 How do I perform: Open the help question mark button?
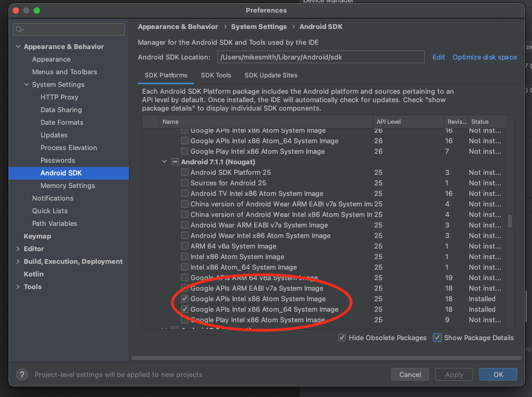pos(22,374)
